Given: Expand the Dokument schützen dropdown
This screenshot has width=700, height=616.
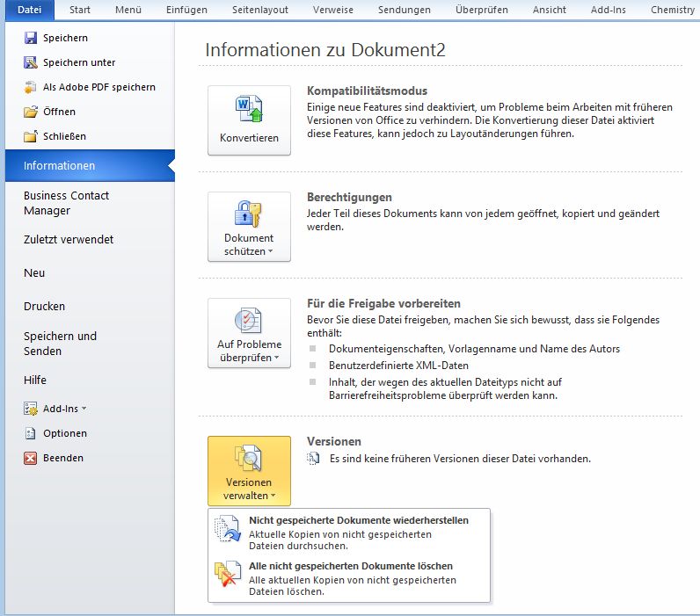Looking at the screenshot, I should (249, 227).
